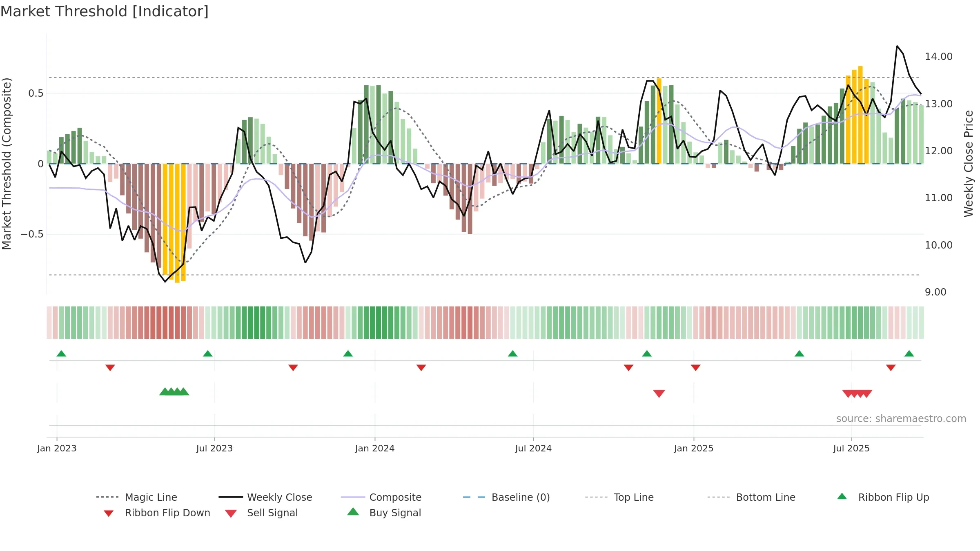Click the ribbon flip down marker in Mar 2023

[110, 368]
